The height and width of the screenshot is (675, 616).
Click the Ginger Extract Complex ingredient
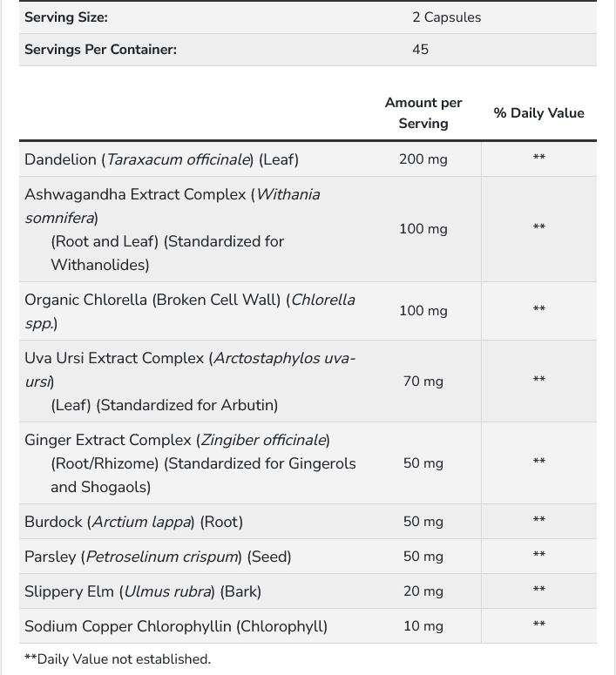(190, 463)
